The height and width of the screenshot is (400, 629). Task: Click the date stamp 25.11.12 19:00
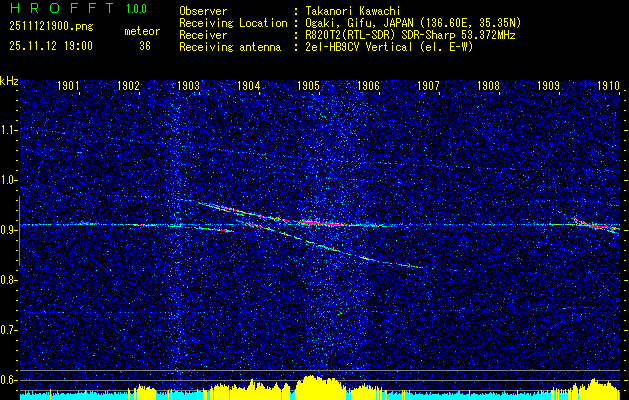tap(51, 46)
